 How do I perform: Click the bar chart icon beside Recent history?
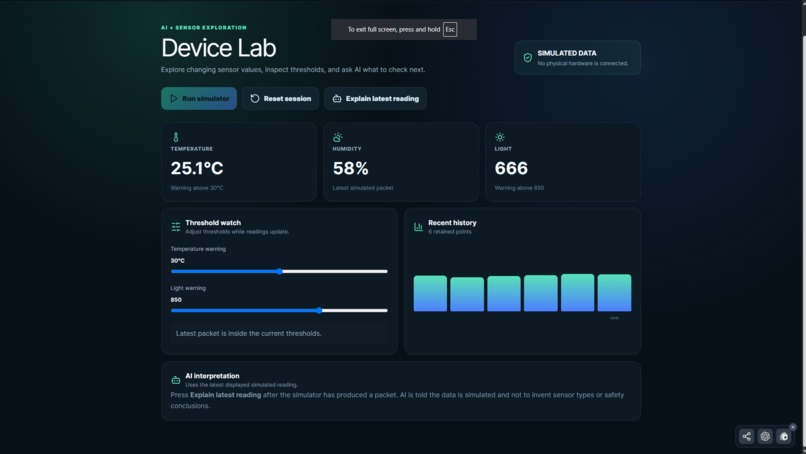pyautogui.click(x=418, y=227)
